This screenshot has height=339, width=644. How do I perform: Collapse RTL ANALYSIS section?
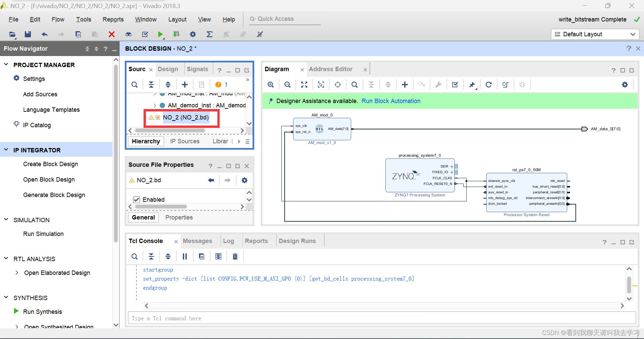[x=6, y=258]
